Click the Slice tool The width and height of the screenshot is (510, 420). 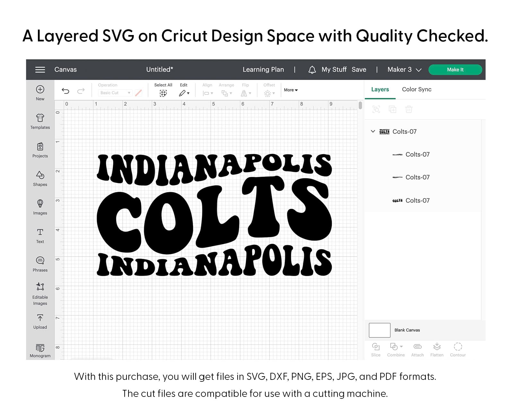376,350
